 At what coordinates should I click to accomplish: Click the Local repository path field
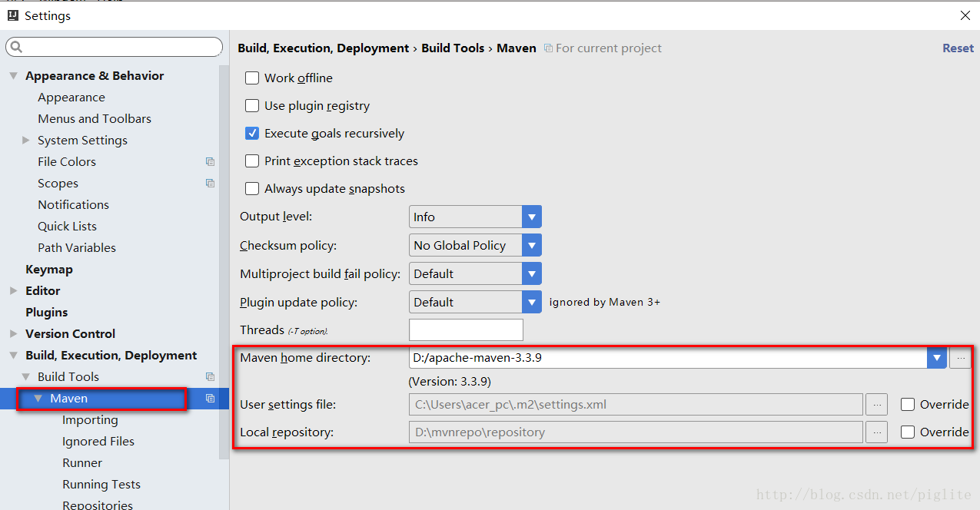click(636, 432)
